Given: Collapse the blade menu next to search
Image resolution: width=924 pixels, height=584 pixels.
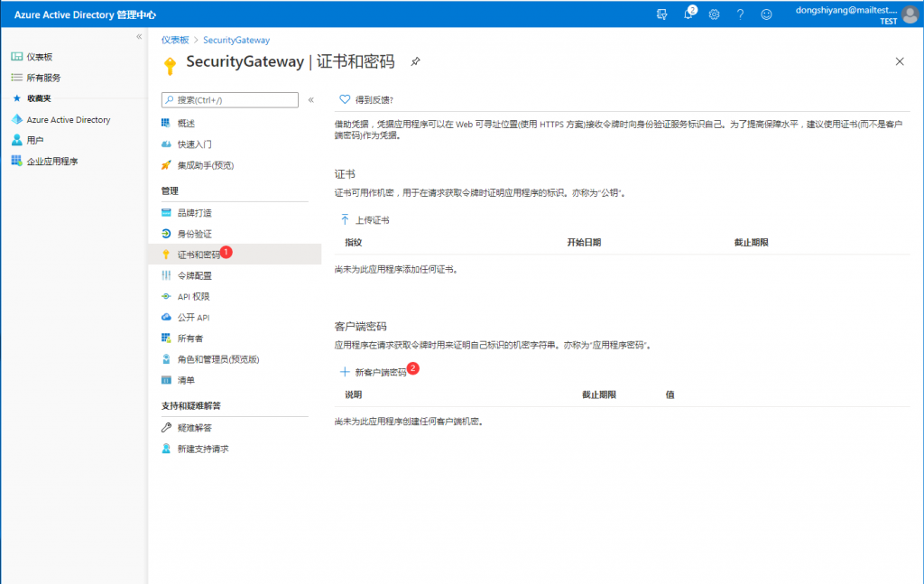Looking at the screenshot, I should [x=311, y=99].
